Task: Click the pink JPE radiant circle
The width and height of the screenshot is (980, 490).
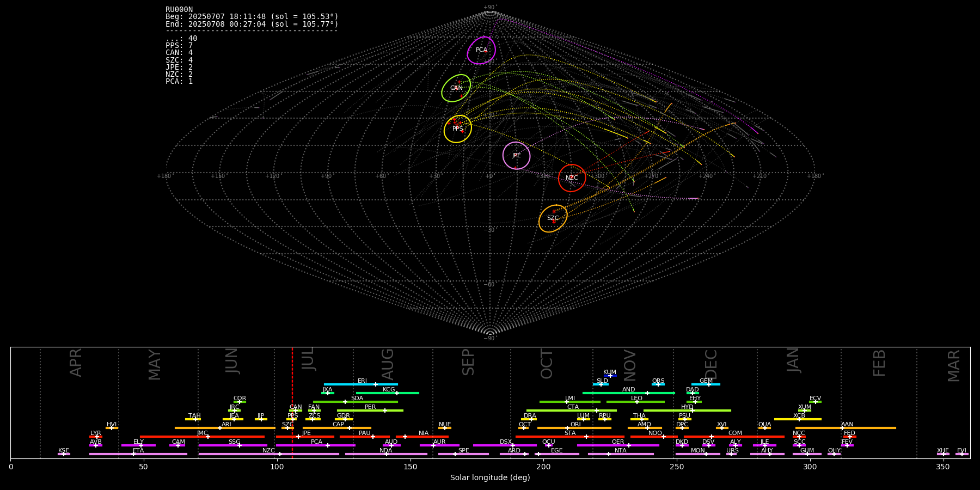Action: tap(516, 156)
